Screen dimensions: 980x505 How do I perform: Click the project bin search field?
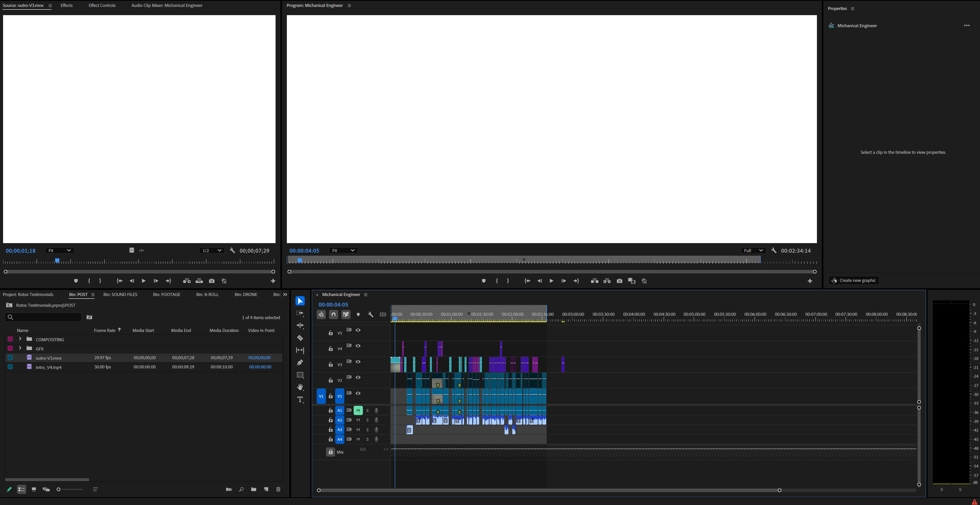tap(46, 317)
